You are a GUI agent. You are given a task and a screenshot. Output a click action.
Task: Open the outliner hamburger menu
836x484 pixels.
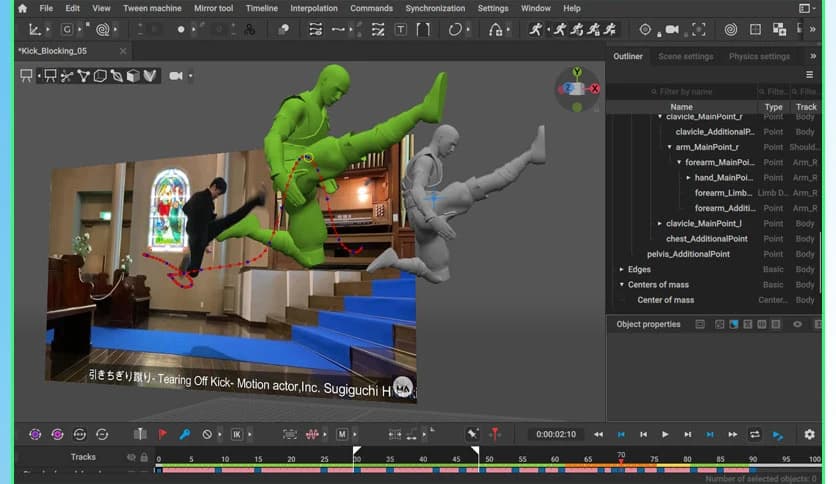(x=809, y=74)
